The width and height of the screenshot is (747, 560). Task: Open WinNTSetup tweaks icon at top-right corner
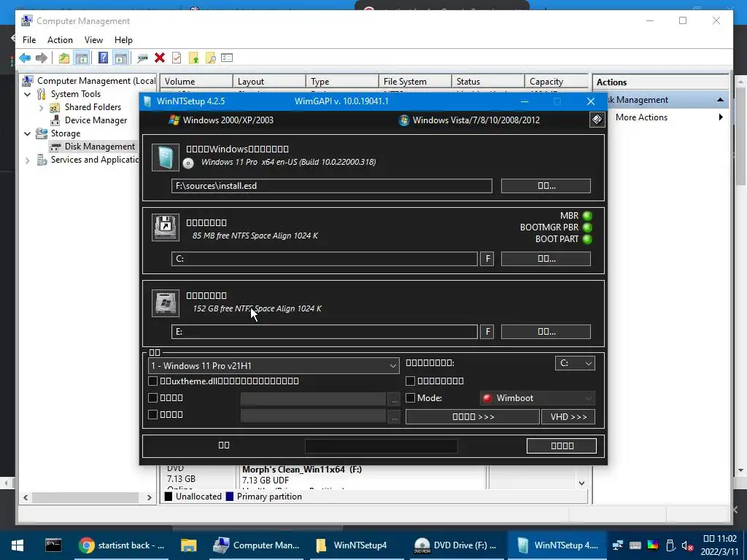597,120
